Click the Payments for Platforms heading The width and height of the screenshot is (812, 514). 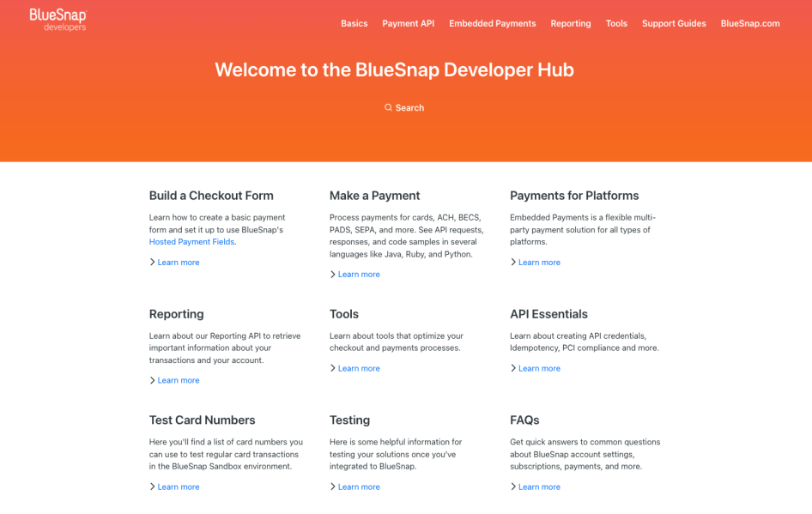click(574, 196)
